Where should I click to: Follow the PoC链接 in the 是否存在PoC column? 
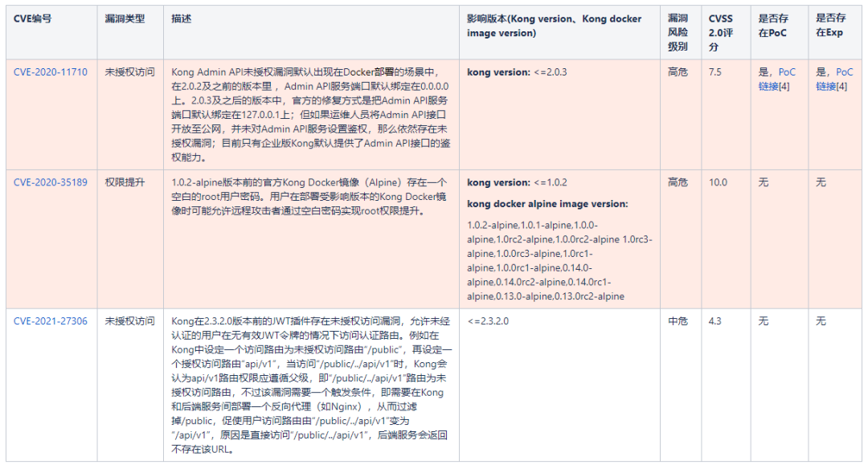pos(776,79)
